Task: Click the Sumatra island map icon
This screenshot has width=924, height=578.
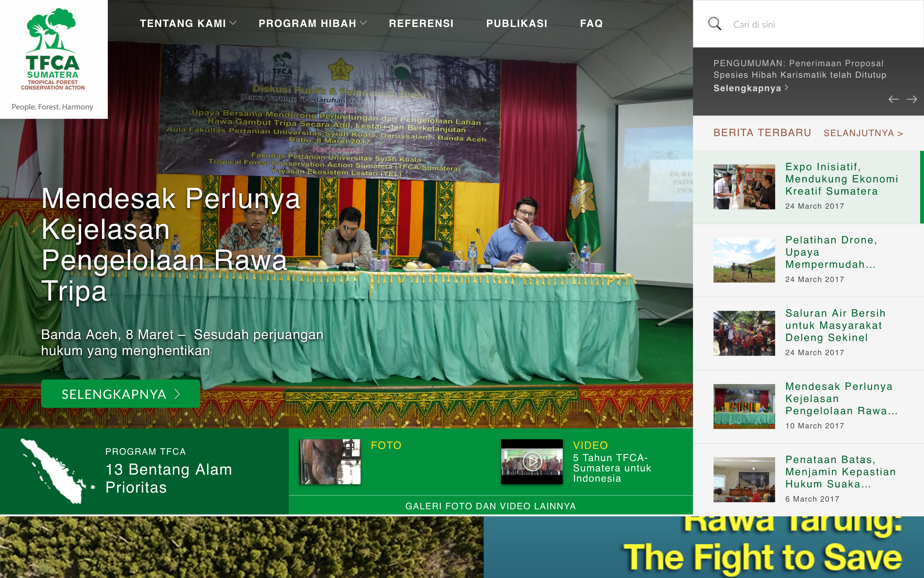Action: point(57,471)
